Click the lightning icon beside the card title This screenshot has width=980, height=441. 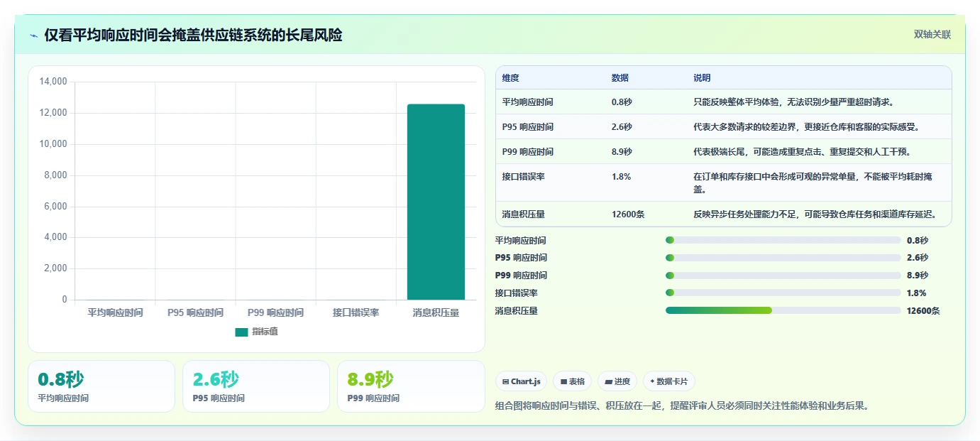pyautogui.click(x=34, y=36)
